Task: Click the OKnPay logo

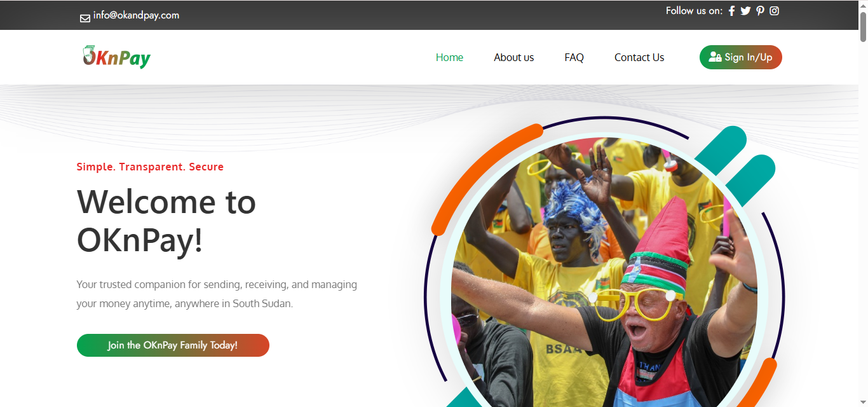Action: [x=116, y=57]
